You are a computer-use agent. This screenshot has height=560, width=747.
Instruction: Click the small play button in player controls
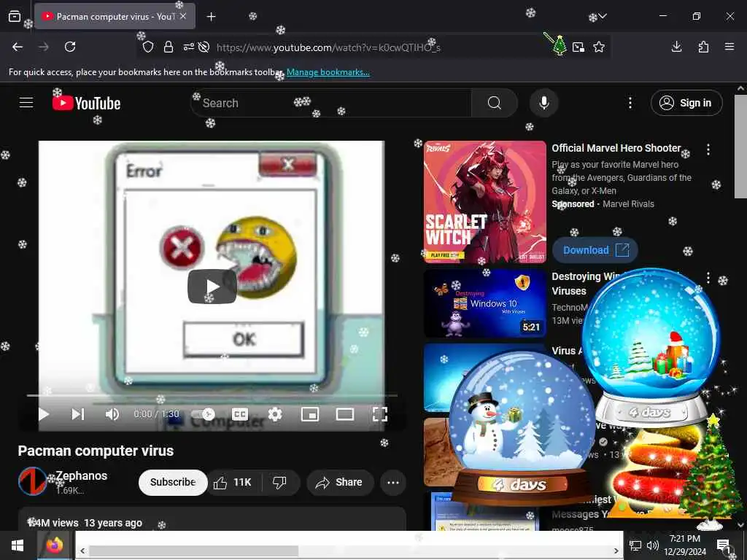coord(44,414)
